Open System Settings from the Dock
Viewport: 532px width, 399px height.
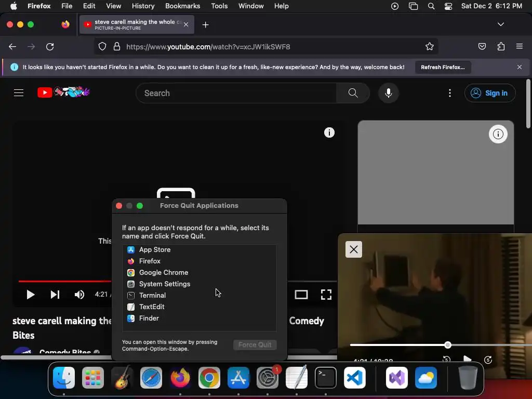click(x=268, y=378)
